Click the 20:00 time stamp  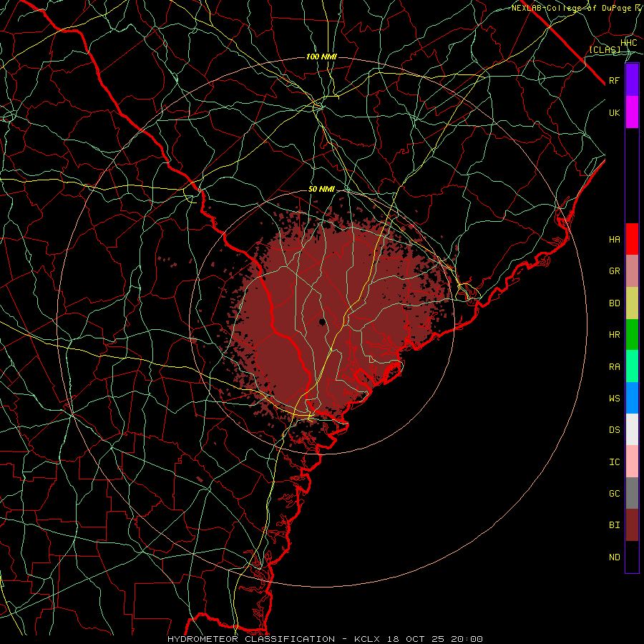467,639
